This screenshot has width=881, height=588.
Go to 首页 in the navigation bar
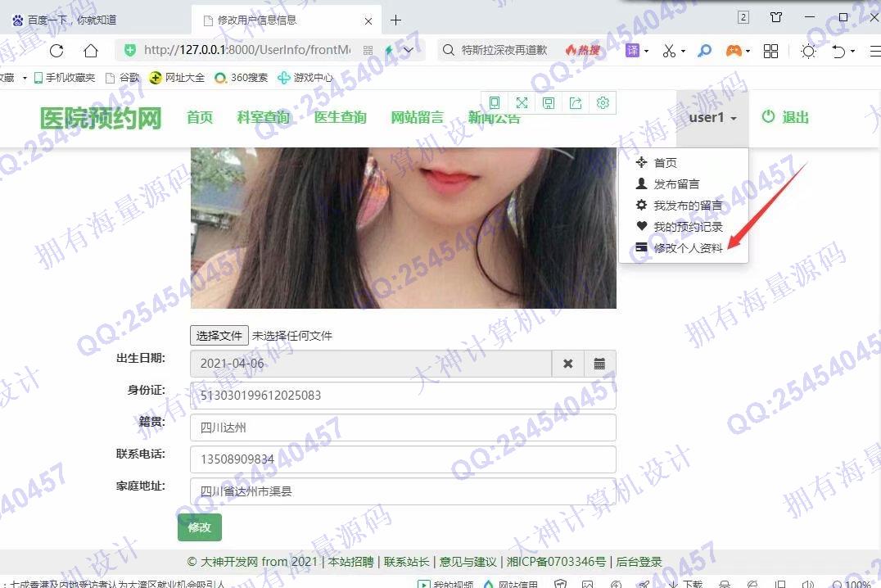pos(200,117)
